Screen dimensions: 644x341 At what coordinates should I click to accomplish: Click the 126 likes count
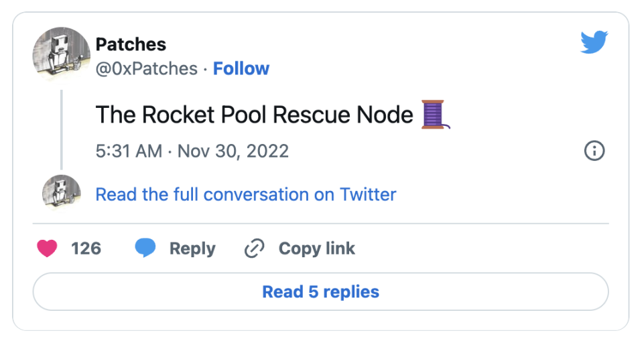(x=86, y=249)
